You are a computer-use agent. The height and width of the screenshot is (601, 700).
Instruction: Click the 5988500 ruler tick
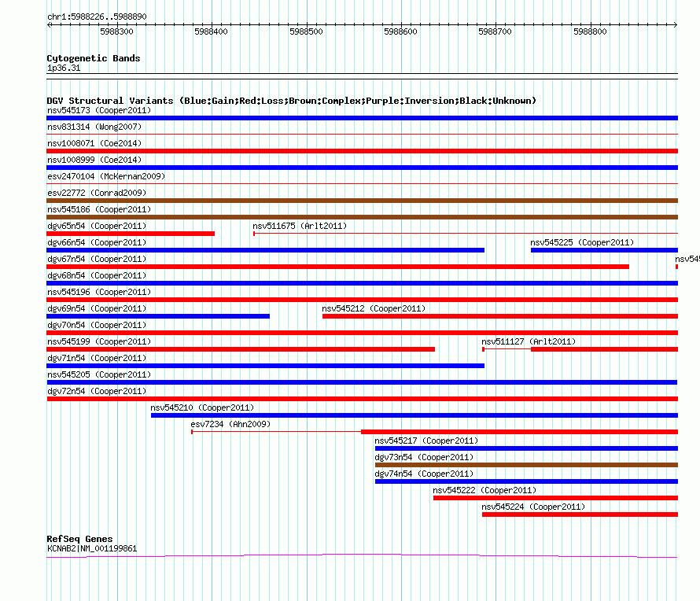coord(306,31)
